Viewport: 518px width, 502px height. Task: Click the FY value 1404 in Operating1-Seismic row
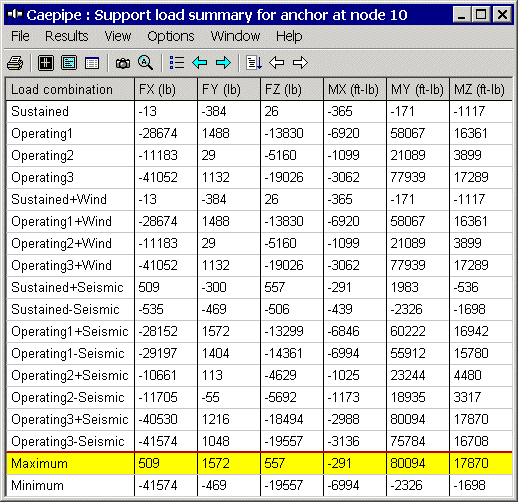[x=216, y=353]
